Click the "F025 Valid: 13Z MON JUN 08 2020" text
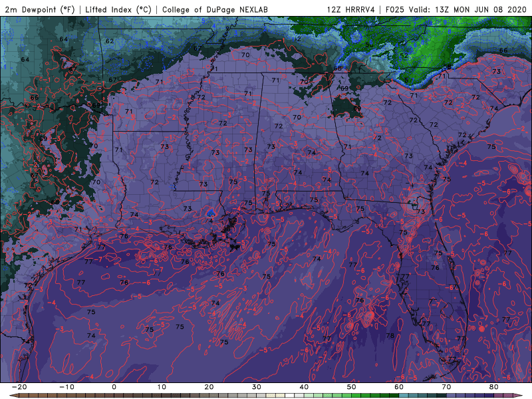The width and height of the screenshot is (532, 399). pos(456,9)
